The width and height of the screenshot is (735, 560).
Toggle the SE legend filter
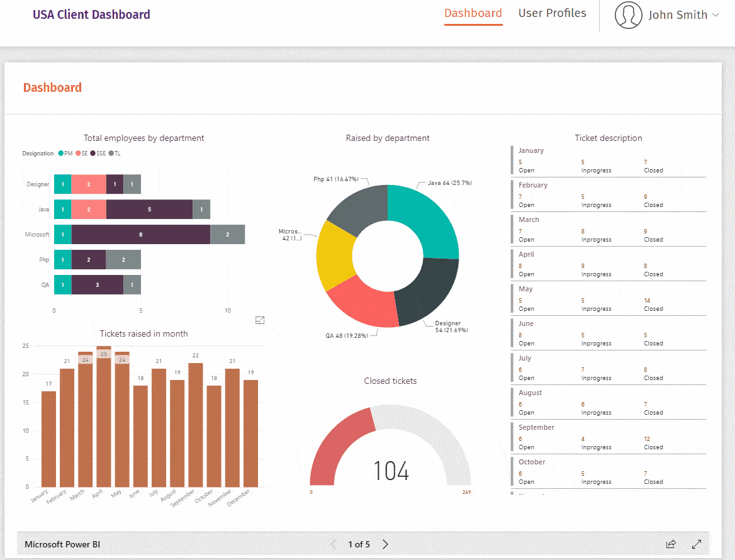pyautogui.click(x=81, y=153)
